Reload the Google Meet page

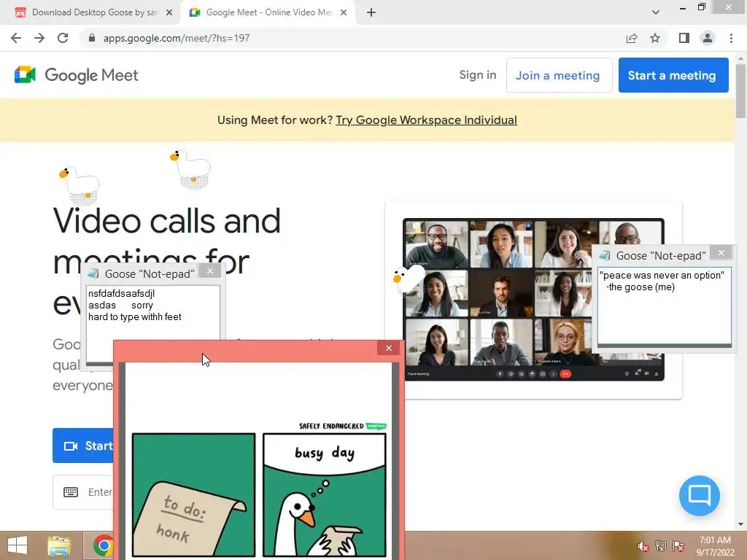tap(63, 38)
